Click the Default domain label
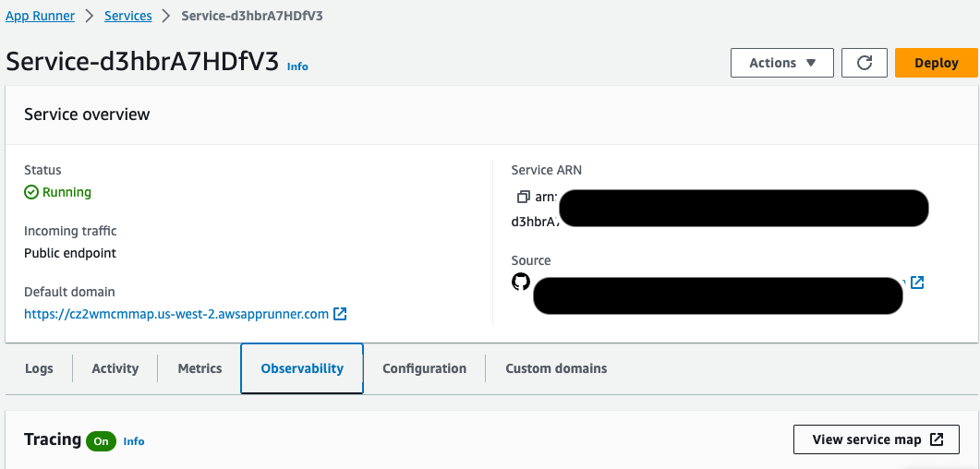 69,292
